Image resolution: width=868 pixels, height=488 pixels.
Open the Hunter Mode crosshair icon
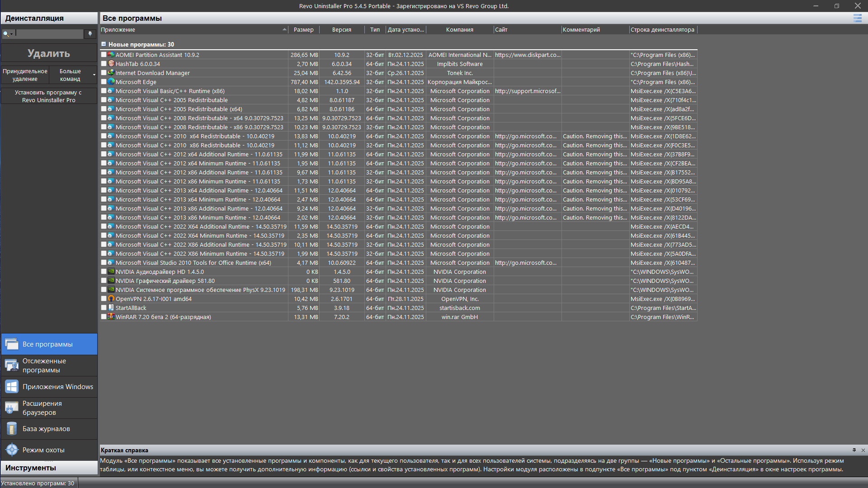click(x=12, y=450)
